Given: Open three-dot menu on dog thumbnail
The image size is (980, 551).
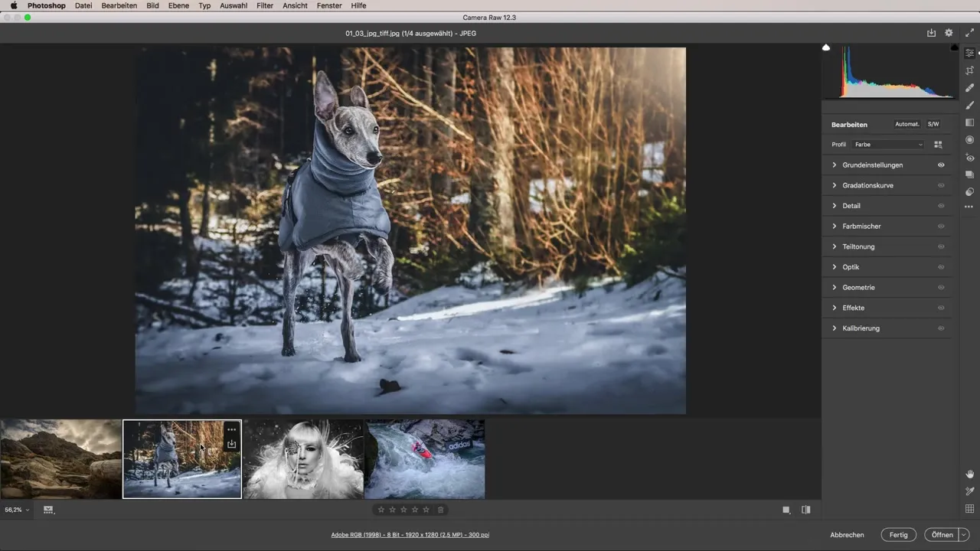Looking at the screenshot, I should coord(231,430).
